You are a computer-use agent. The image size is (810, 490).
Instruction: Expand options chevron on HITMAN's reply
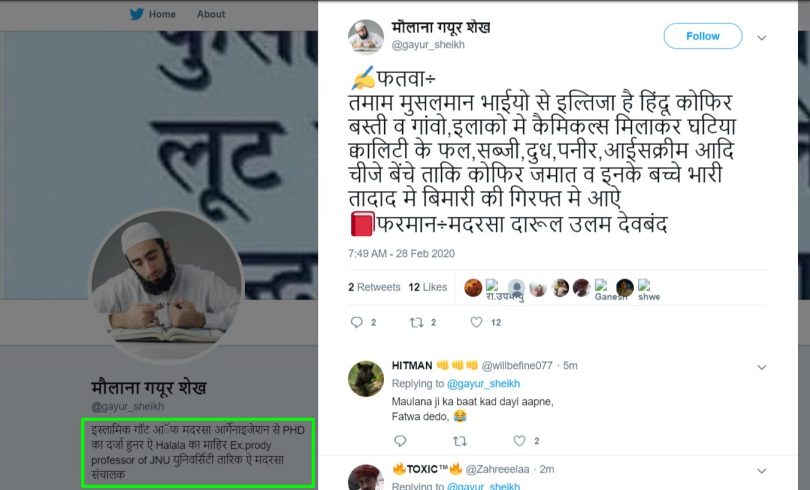pyautogui.click(x=761, y=367)
